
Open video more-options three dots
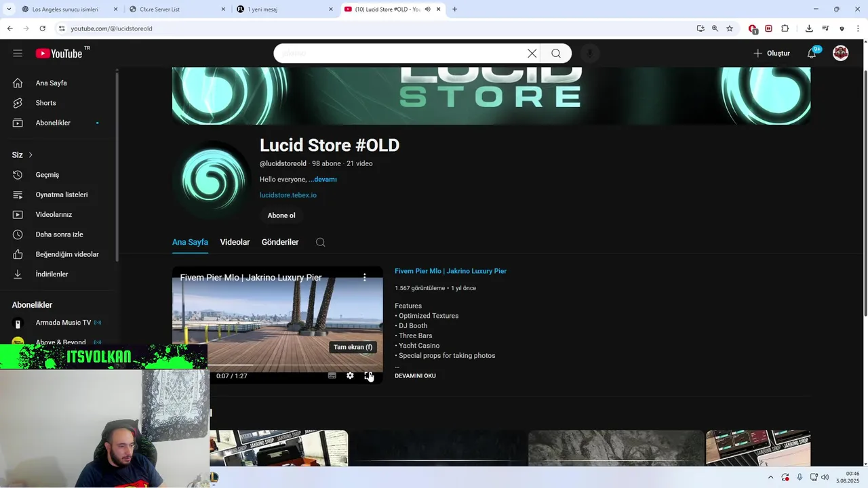coord(365,277)
